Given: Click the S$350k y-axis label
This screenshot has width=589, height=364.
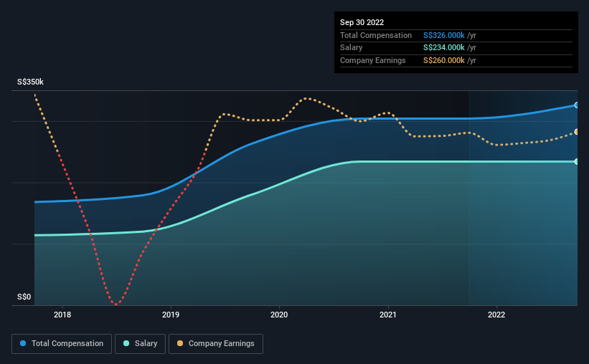Looking at the screenshot, I should click(x=30, y=82).
